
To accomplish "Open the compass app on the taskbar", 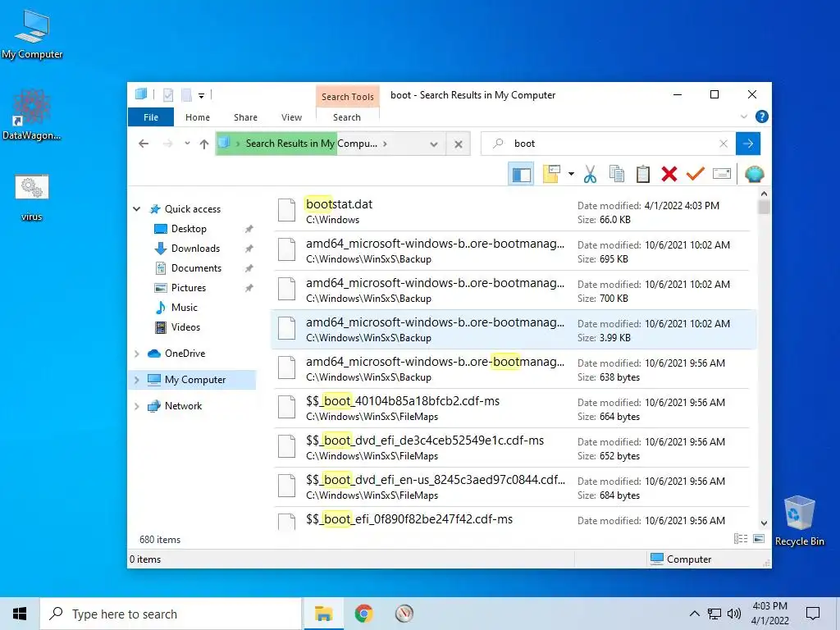I will pyautogui.click(x=404, y=614).
